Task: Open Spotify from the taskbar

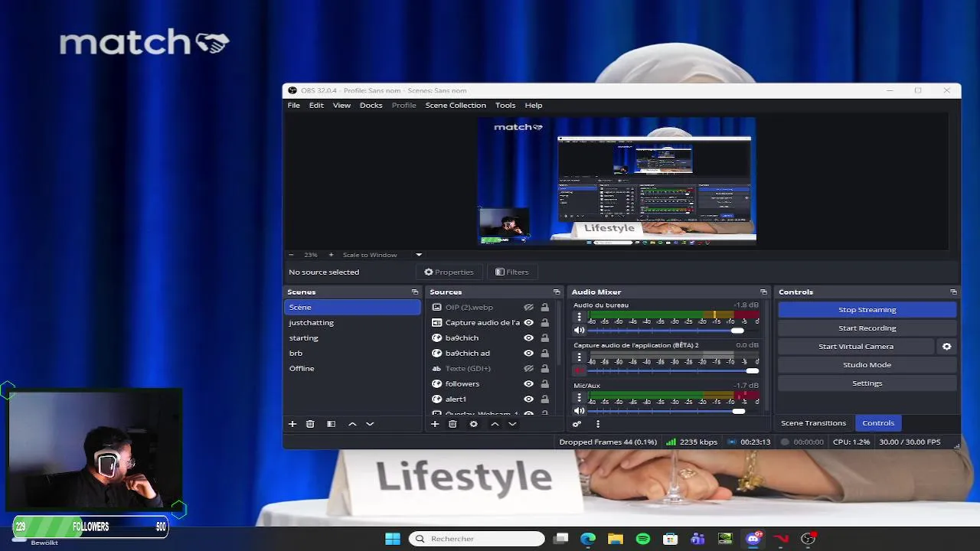Action: pos(643,539)
